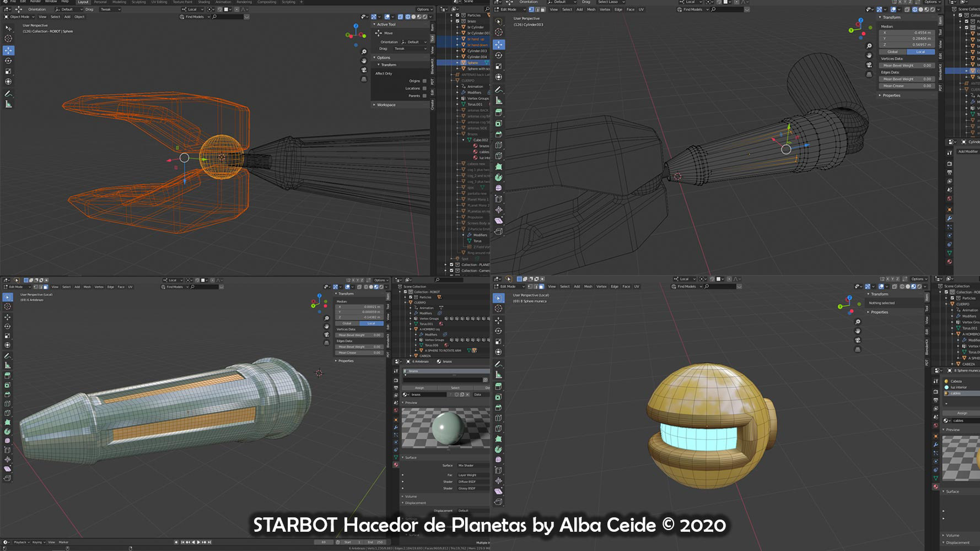This screenshot has width=980, height=551.
Task: Open Add Modifier dropdown
Action: tap(967, 152)
